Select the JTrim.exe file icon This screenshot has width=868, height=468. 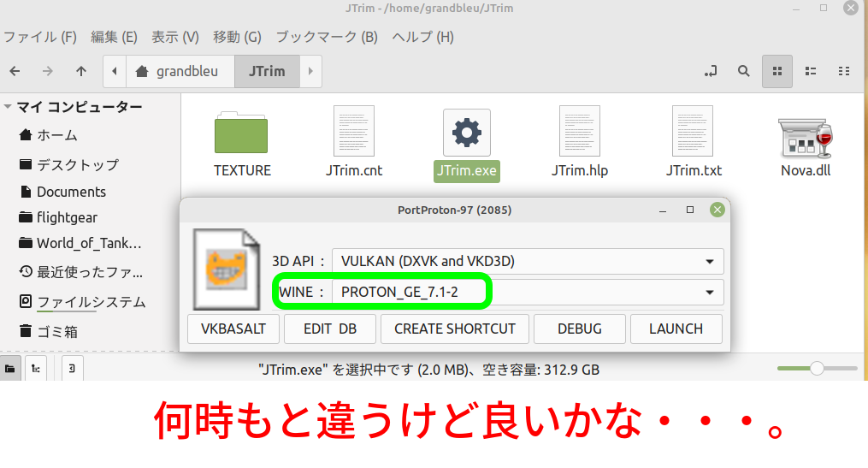(467, 133)
